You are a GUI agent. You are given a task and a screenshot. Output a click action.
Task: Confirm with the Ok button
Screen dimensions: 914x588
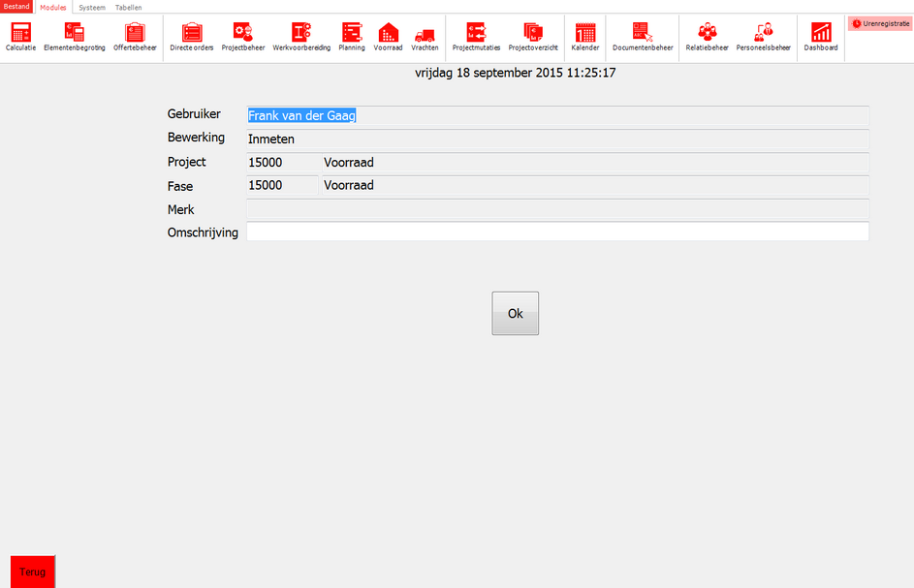[516, 314]
